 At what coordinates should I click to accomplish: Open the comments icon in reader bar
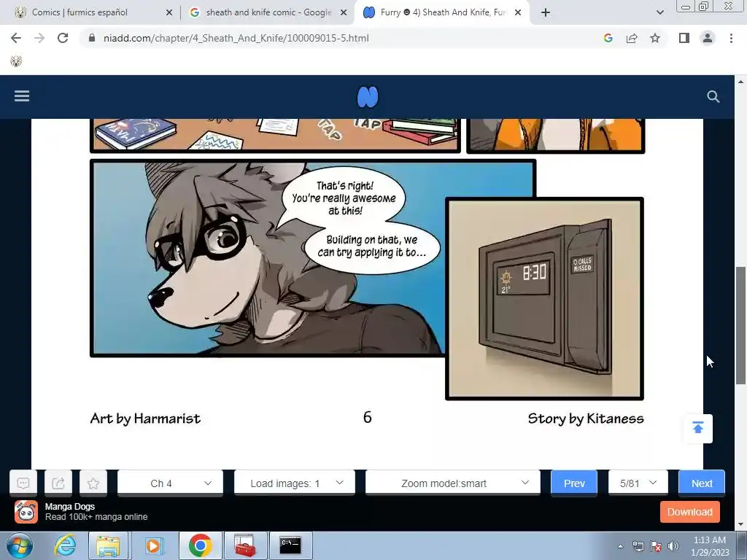click(23, 483)
